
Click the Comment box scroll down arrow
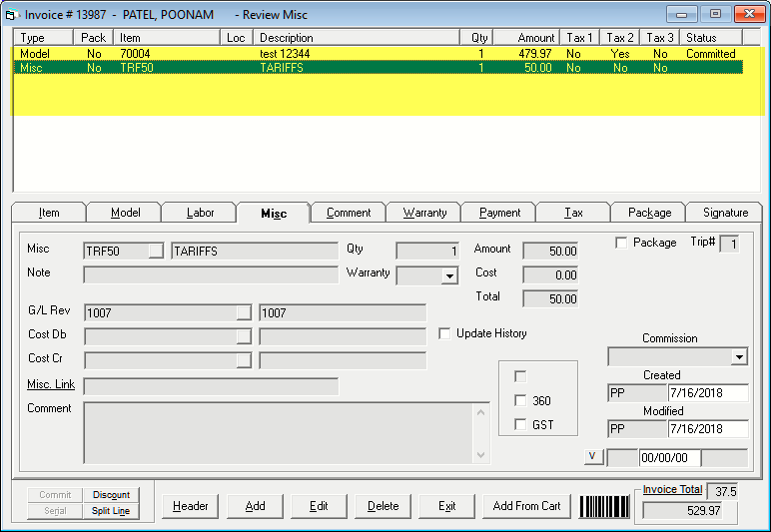point(481,455)
